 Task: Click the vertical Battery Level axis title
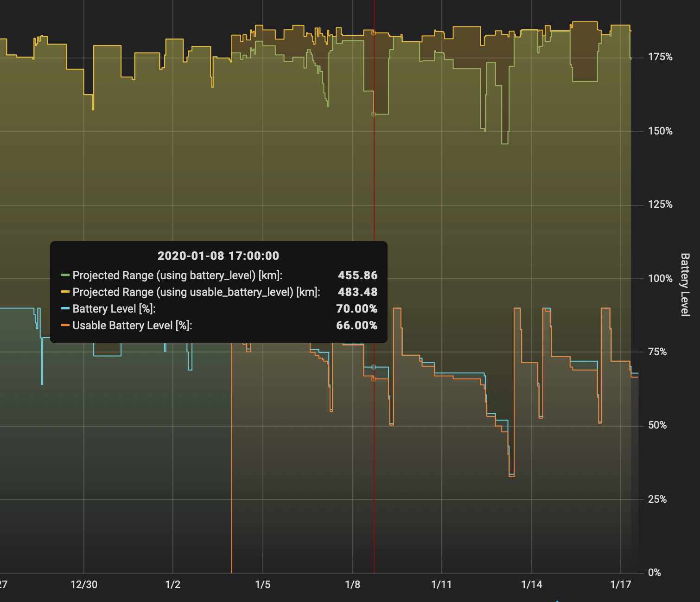pyautogui.click(x=685, y=285)
